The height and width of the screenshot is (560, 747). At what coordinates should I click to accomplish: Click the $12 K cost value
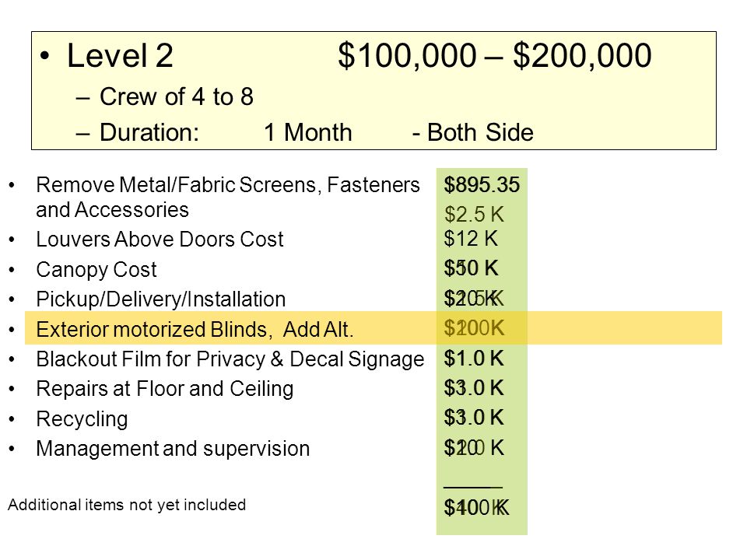coord(471,239)
